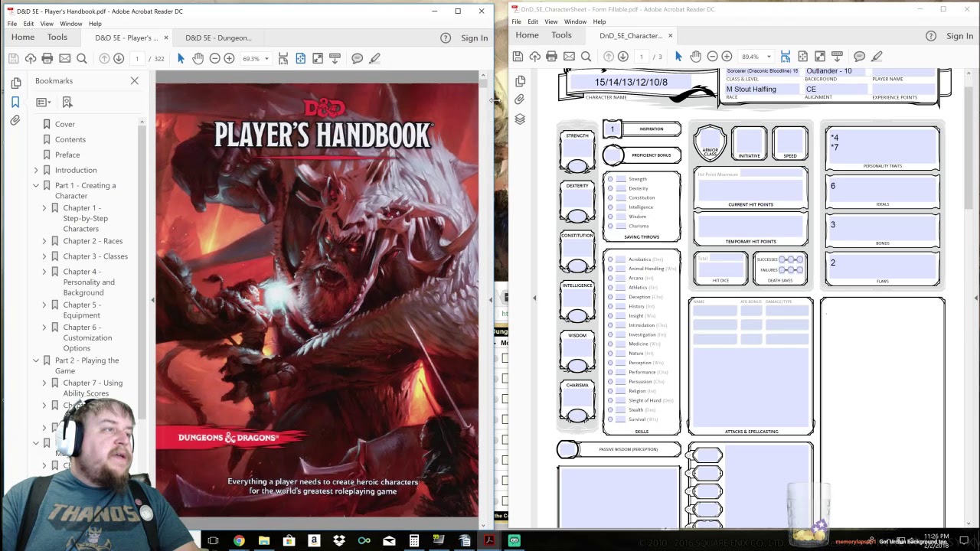Print the Player's Handbook PDF
Viewport: 980px width, 551px height.
pos(47,58)
